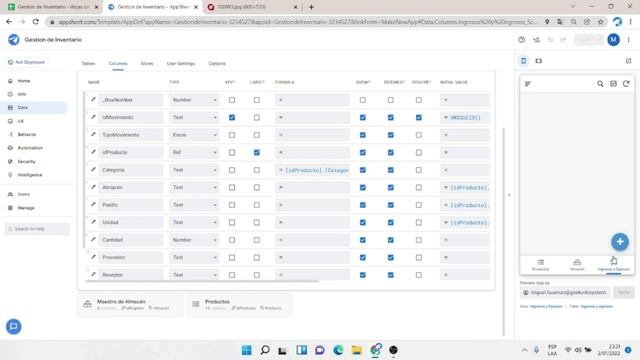
Task: Open the taskbar search icon
Action: [265, 350]
